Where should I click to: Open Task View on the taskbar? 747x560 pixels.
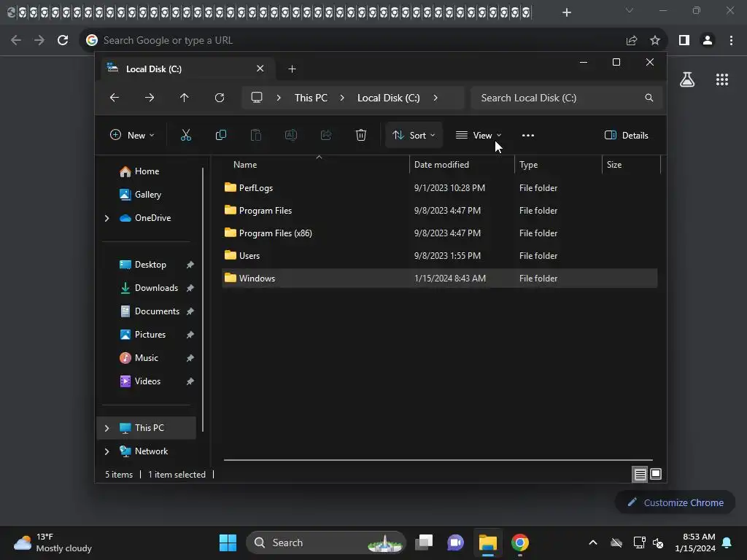[424, 542]
